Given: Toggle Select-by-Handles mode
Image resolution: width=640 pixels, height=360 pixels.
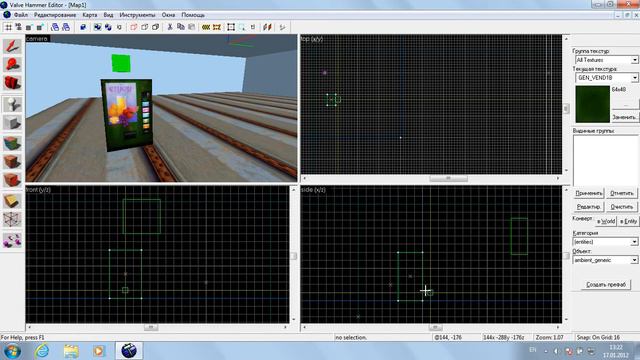Looking at the screenshot, I should (x=231, y=27).
